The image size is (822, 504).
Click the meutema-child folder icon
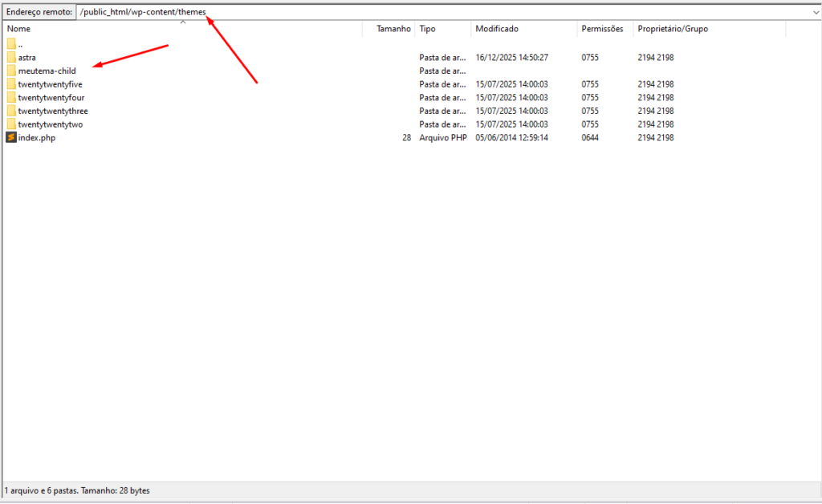(x=11, y=71)
